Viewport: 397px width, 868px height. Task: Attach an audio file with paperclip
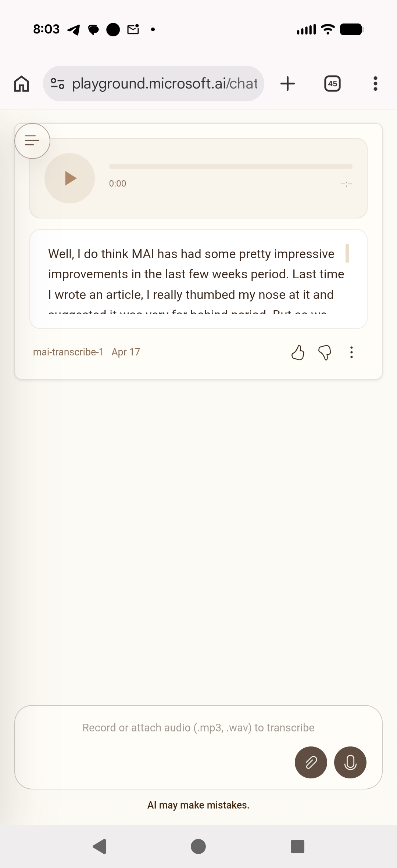coord(311,763)
